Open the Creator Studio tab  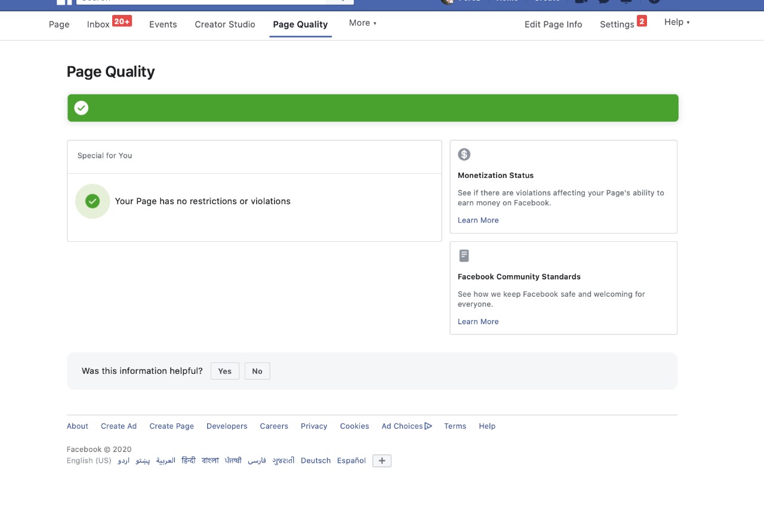point(225,24)
